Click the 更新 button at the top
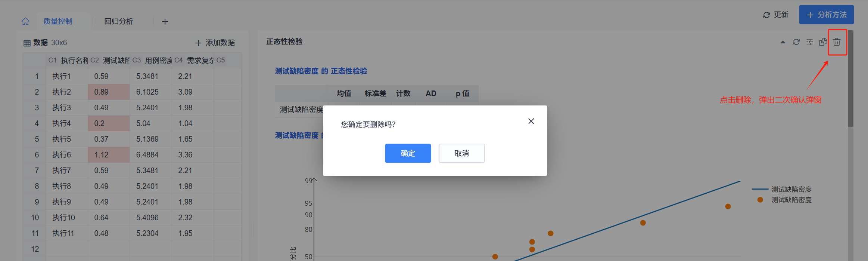Screen dimensions: 868x261 click(x=775, y=15)
